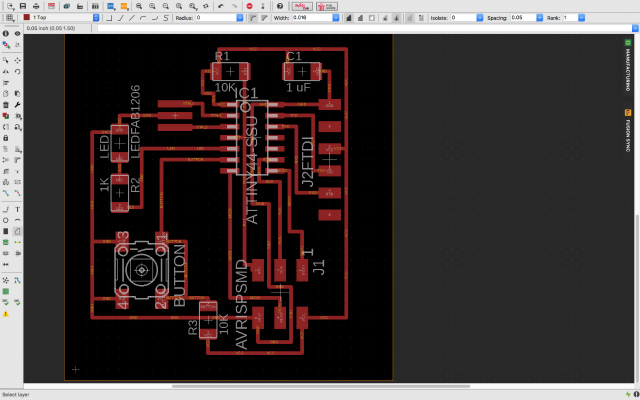Select the Delete trash can tool
Image resolution: width=640 pixels, height=400 pixels.
[6, 105]
